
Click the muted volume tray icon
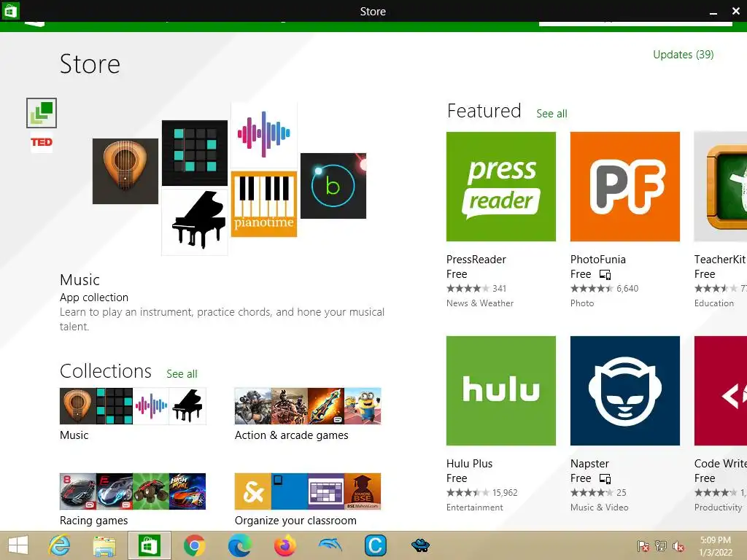pyautogui.click(x=678, y=546)
